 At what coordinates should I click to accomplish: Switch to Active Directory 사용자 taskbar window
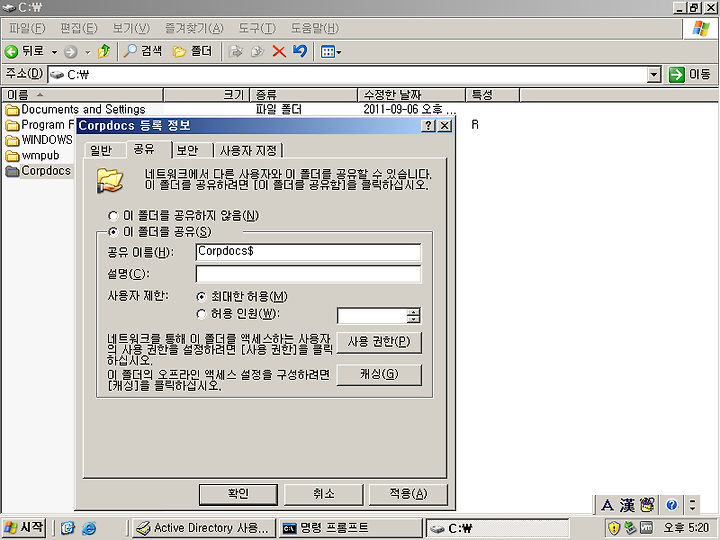[x=204, y=528]
